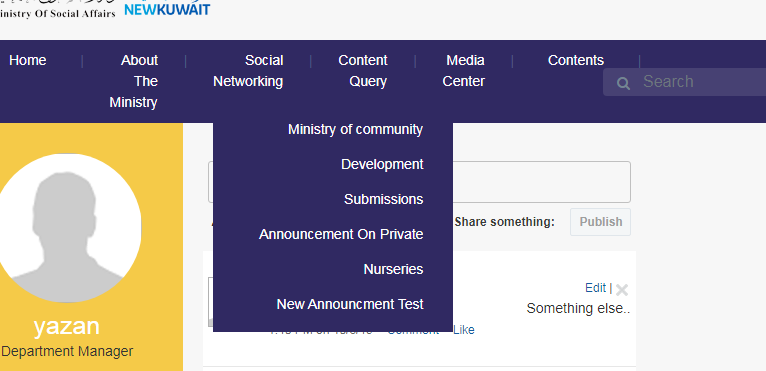
Task: Select Announcement On Private entry
Action: (x=341, y=235)
